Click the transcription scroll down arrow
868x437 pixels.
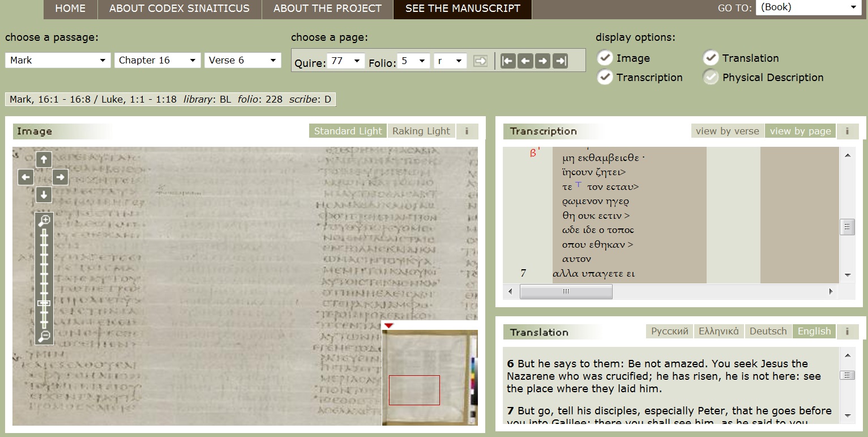848,275
